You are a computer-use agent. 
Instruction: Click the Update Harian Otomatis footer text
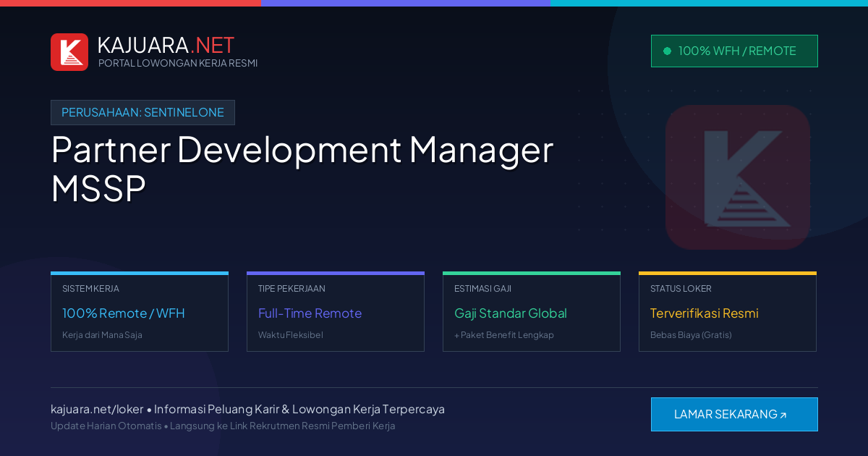pyautogui.click(x=106, y=426)
